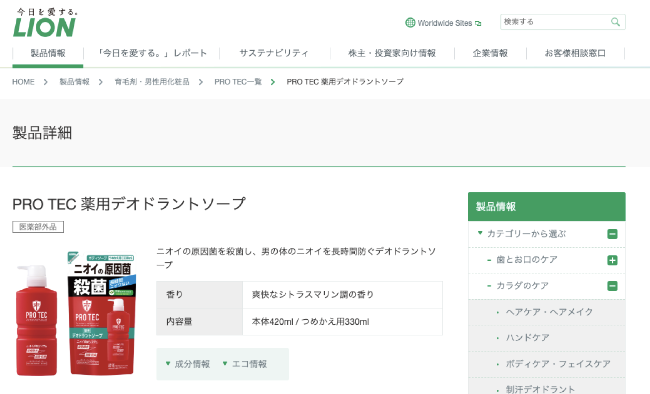Open サステナビリティ nav tab
This screenshot has width=650, height=394.
coord(274,53)
